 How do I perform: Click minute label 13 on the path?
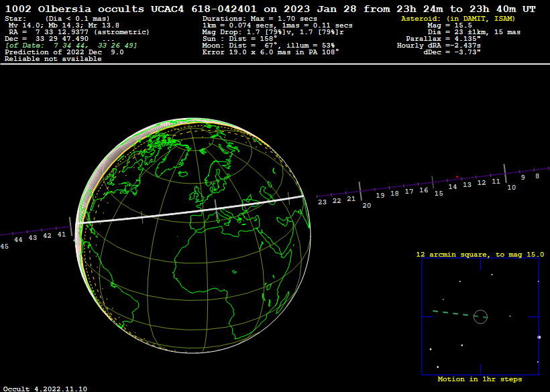tap(467, 185)
